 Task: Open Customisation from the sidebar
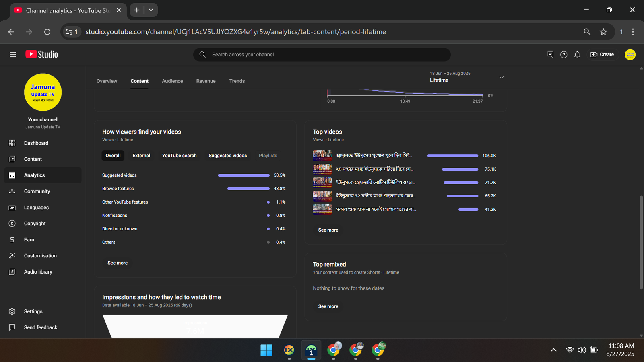(40, 256)
